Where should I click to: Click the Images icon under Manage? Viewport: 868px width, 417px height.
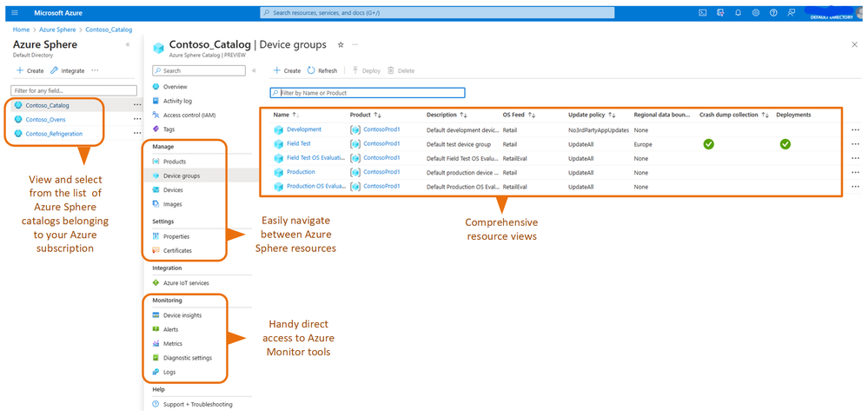click(x=156, y=204)
